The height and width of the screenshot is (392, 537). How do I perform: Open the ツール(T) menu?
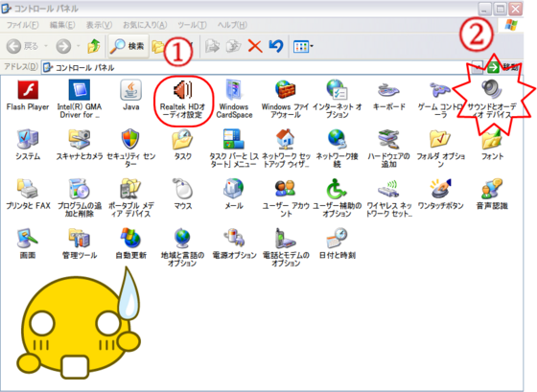click(192, 25)
